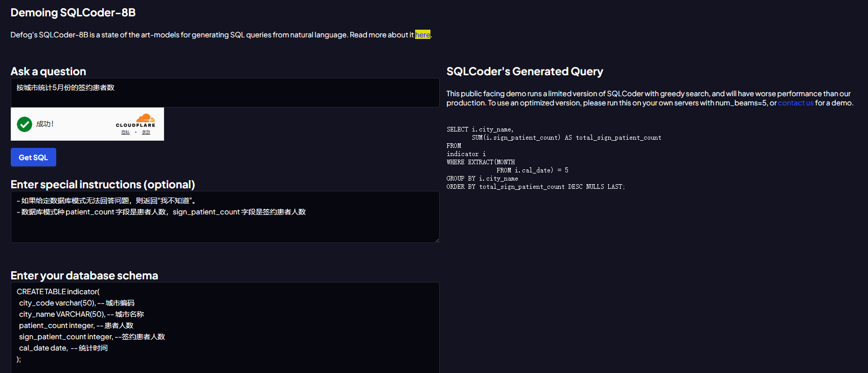
Task: Open the 'here' link about SQLCoder
Action: pyautogui.click(x=422, y=35)
